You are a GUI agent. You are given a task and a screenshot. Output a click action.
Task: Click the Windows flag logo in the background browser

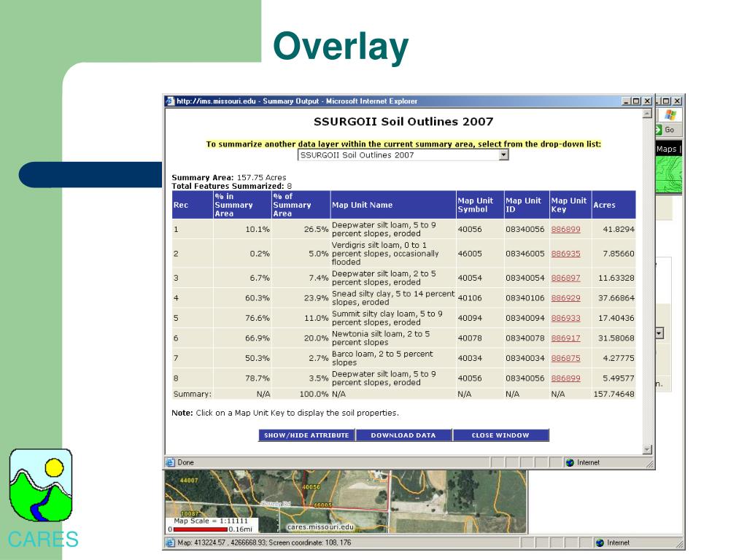[x=670, y=114]
